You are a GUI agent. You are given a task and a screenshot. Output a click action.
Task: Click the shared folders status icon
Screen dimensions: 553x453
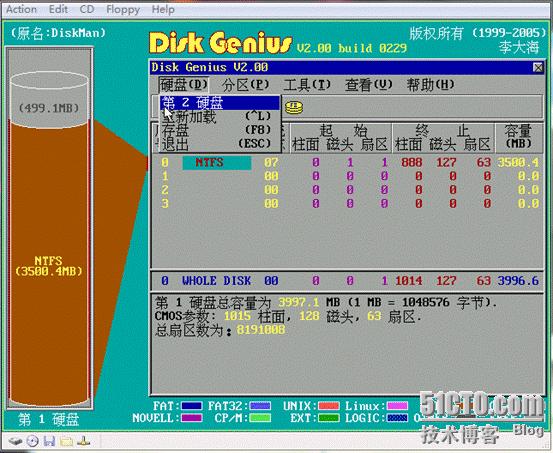pyautogui.click(x=66, y=441)
